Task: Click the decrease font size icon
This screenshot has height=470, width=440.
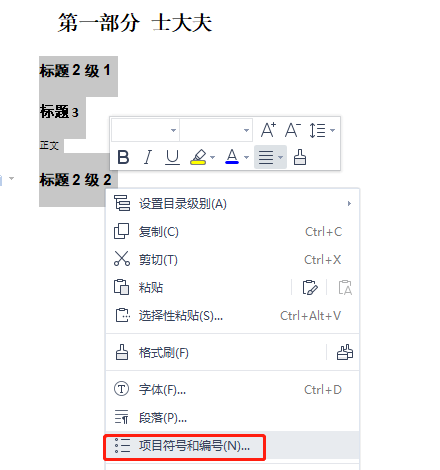Action: click(x=293, y=130)
